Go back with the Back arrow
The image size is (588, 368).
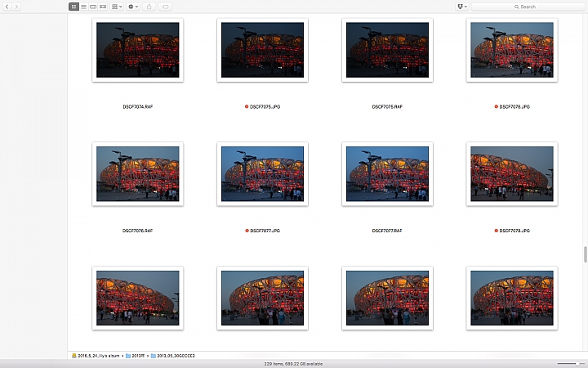pyautogui.click(x=7, y=7)
